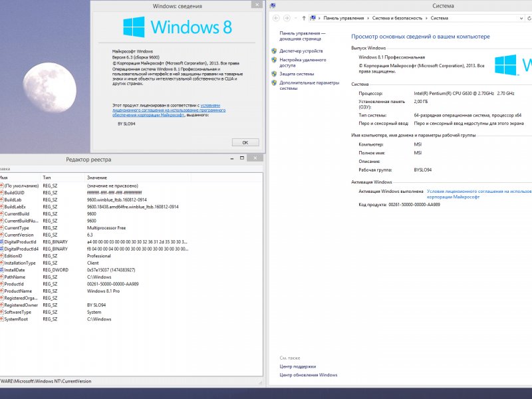This screenshot has width=532, height=399.
Task: Select the PathName registry value
Action: pos(15,277)
